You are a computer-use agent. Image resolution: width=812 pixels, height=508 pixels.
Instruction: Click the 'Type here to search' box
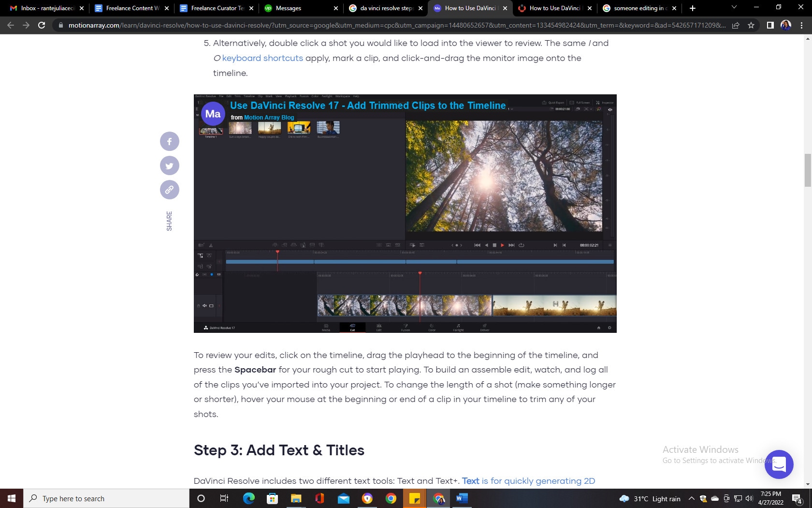[106, 498]
